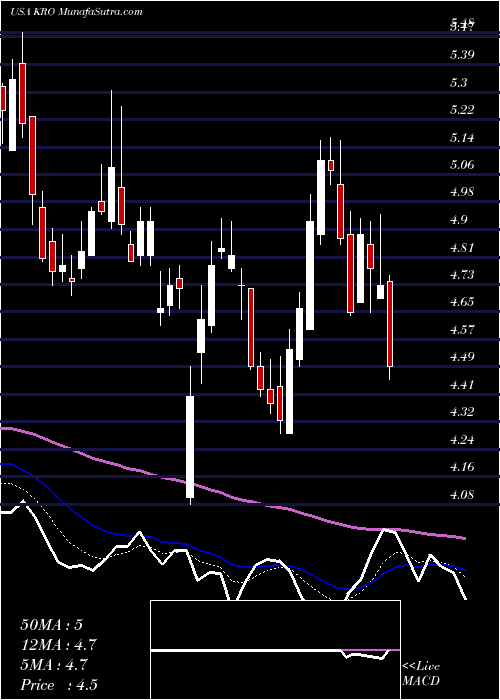Click the 4.32 price axis label
The height and width of the screenshot is (700, 500).
(463, 412)
